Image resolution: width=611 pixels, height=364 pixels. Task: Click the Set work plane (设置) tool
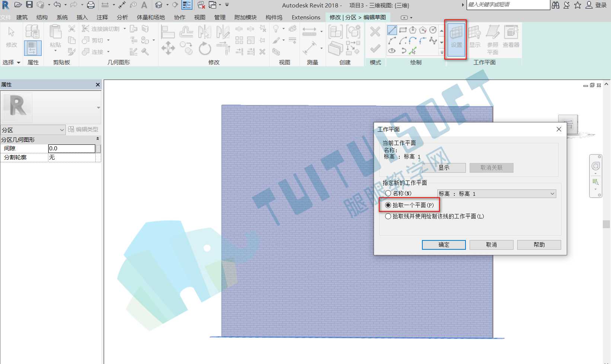pyautogui.click(x=456, y=39)
